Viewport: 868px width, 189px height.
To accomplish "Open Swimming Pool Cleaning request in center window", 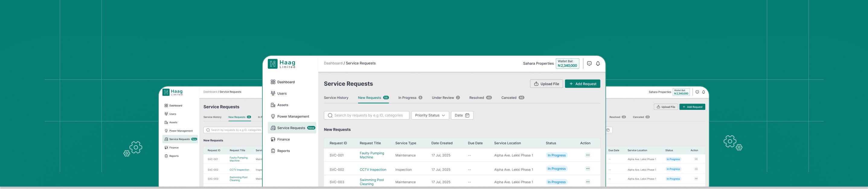I will pyautogui.click(x=372, y=182).
